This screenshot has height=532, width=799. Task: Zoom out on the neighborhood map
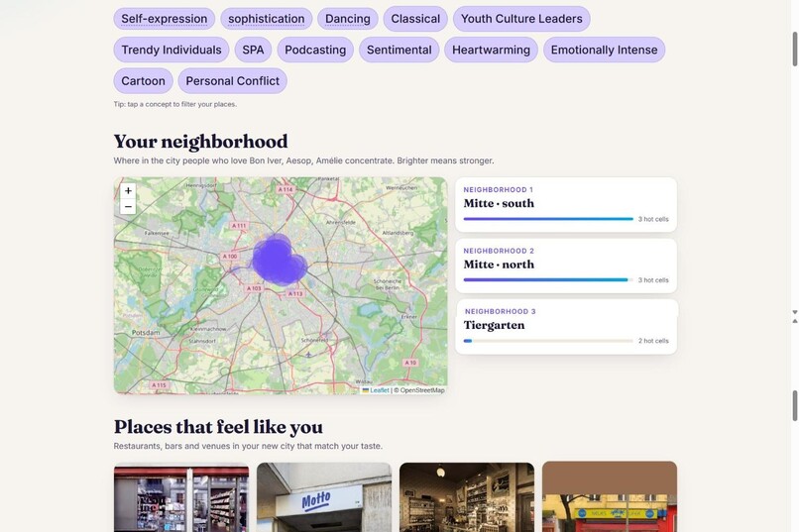pyautogui.click(x=128, y=206)
